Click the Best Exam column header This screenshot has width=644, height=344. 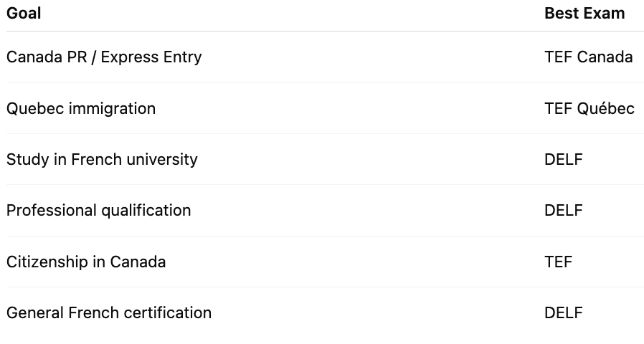(584, 13)
